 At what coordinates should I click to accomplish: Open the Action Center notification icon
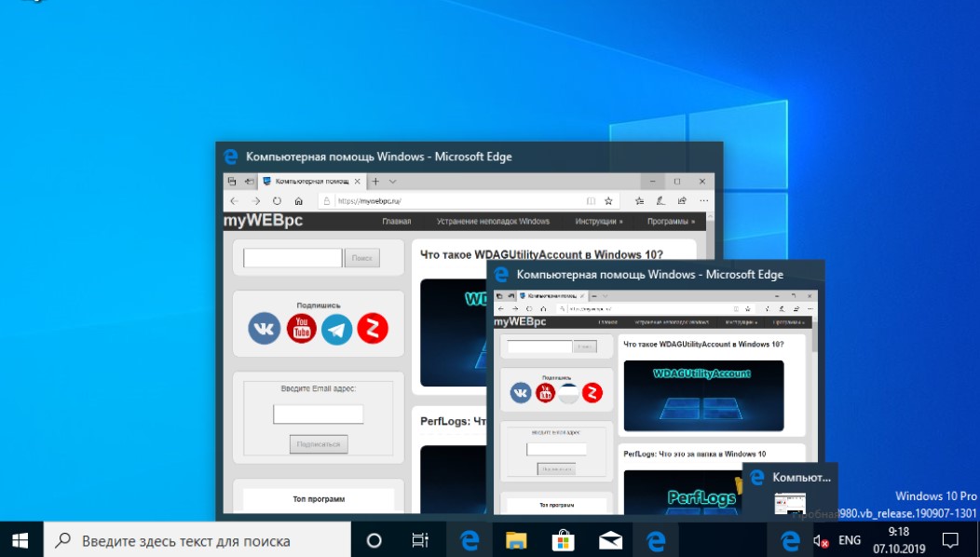(x=950, y=540)
